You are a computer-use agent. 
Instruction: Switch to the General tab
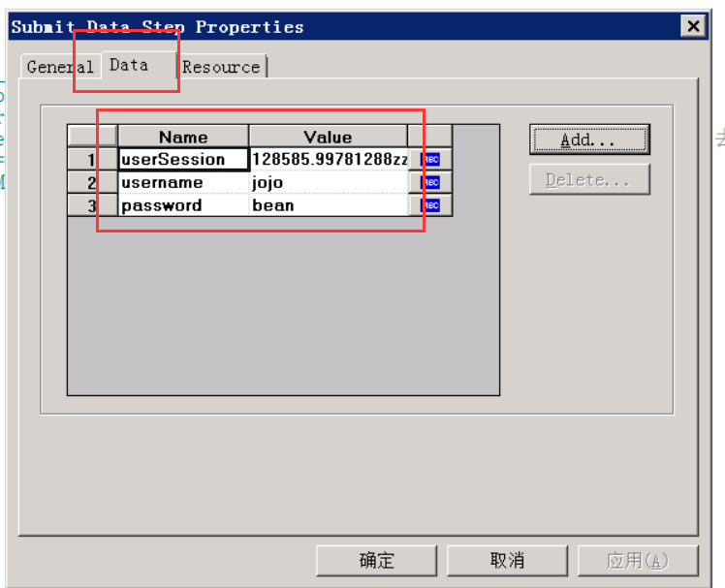click(59, 67)
